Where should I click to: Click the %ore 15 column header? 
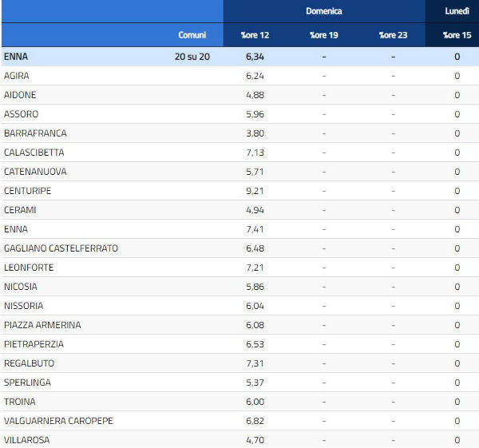[457, 35]
